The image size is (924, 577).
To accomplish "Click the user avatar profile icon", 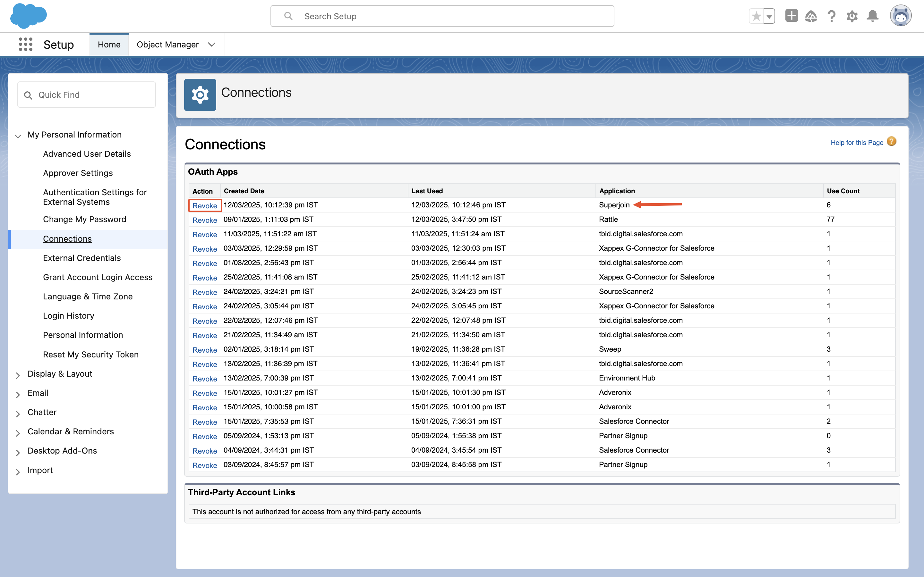I will (x=901, y=16).
